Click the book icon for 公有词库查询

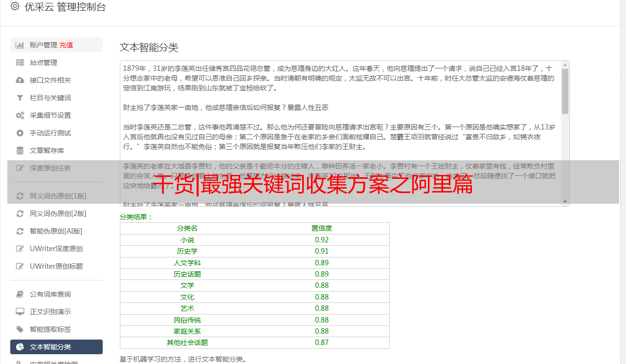(x=20, y=294)
